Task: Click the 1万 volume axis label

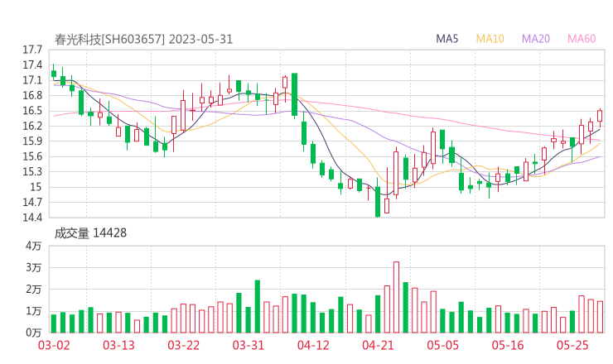Action: (x=34, y=312)
